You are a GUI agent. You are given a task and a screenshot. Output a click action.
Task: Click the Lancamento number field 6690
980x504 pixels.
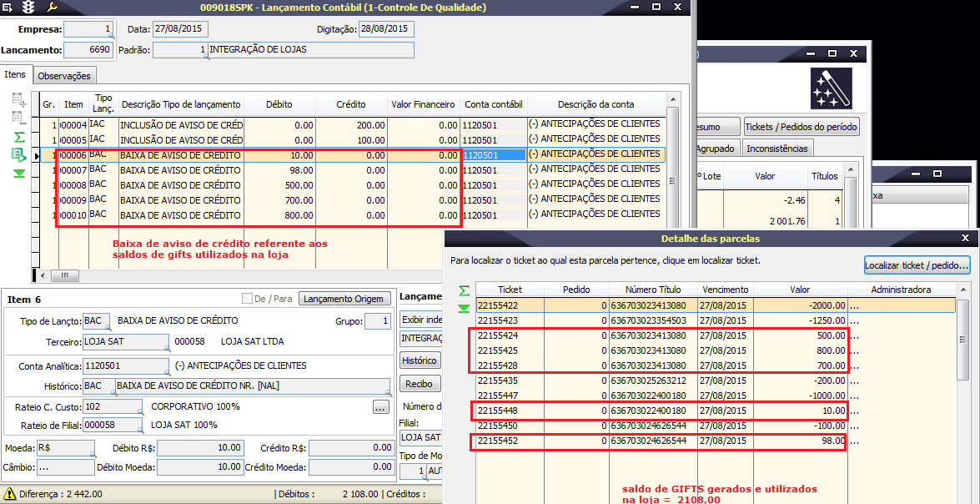point(88,49)
